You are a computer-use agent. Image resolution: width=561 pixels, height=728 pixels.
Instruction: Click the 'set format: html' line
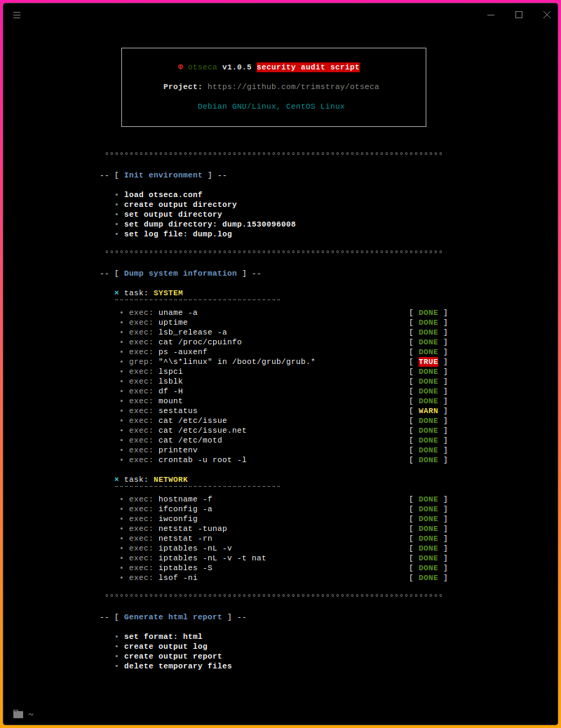163,637
